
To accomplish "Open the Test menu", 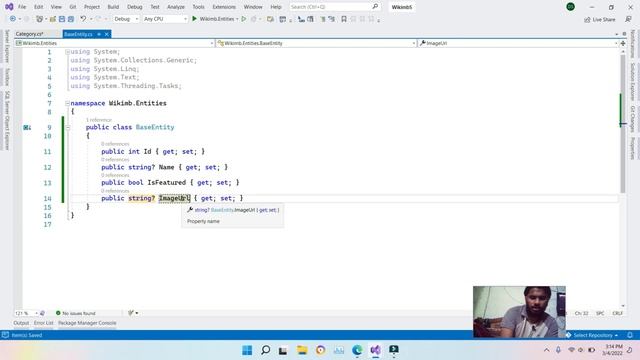I will (x=155, y=7).
